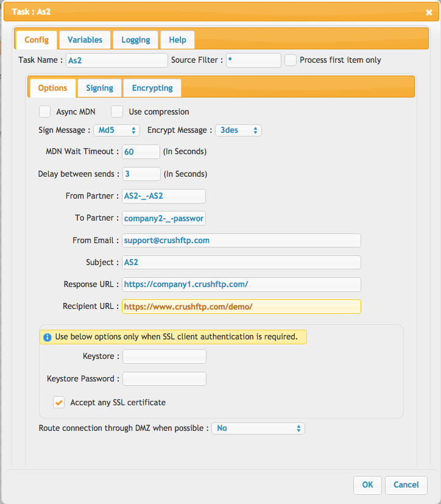
Task: Click the MDN Wait Timeout field
Action: 141,152
